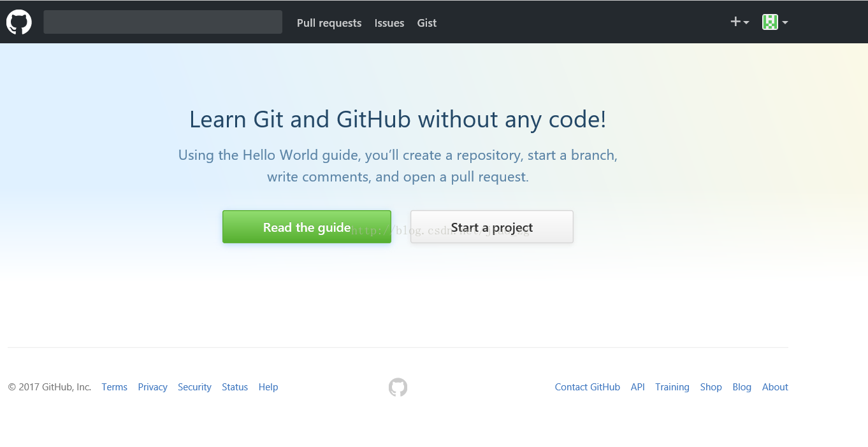Viewport: 868px width, 447px height.
Task: Go to Pull requests
Action: click(329, 23)
